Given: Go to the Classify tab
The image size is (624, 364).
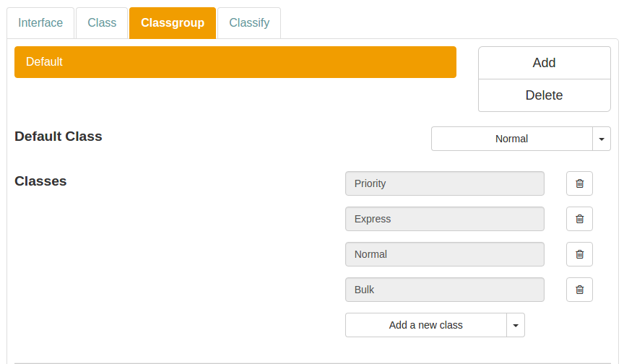Looking at the screenshot, I should click(x=249, y=23).
